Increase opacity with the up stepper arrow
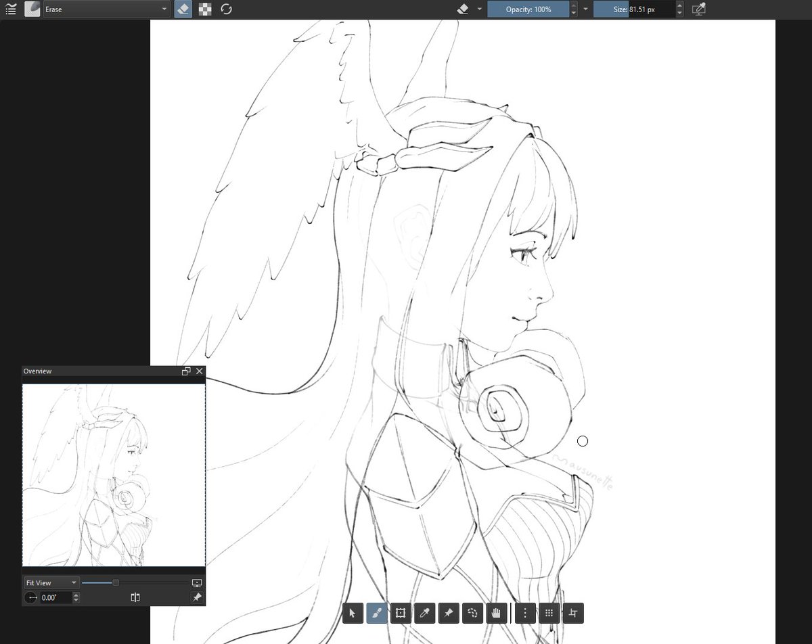The height and width of the screenshot is (644, 812). click(574, 5)
